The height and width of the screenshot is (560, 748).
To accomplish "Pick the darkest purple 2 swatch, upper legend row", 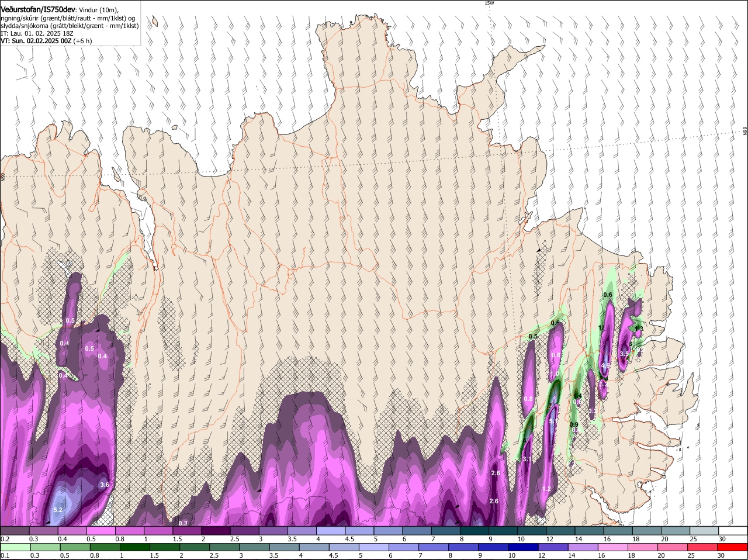I will point(216,530).
